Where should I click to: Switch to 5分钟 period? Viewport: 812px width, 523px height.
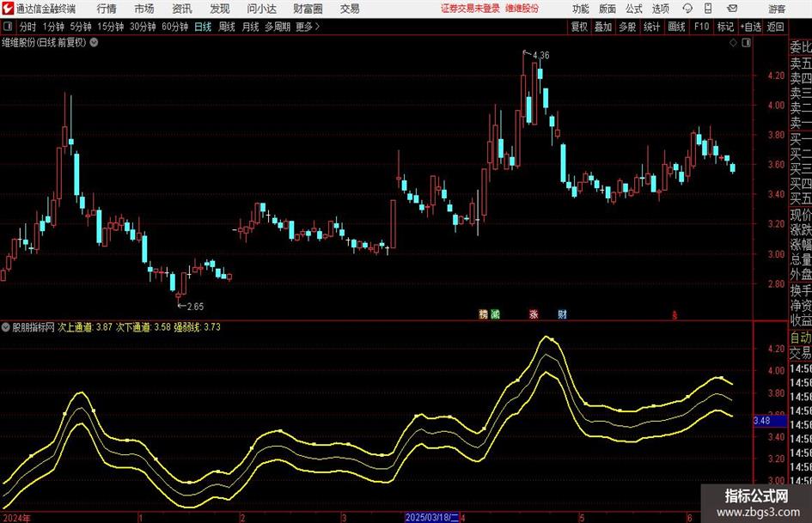[81, 27]
